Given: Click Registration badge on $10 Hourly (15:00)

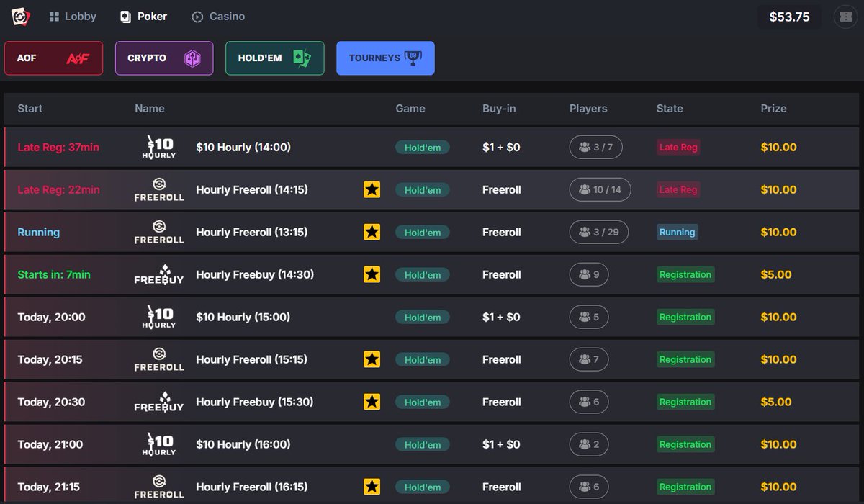Looking at the screenshot, I should pyautogui.click(x=685, y=318).
